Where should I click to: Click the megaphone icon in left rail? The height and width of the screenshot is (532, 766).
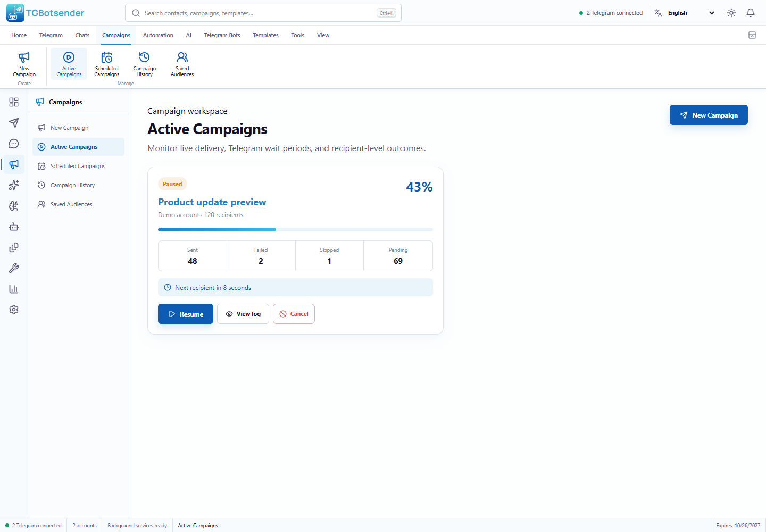click(14, 164)
